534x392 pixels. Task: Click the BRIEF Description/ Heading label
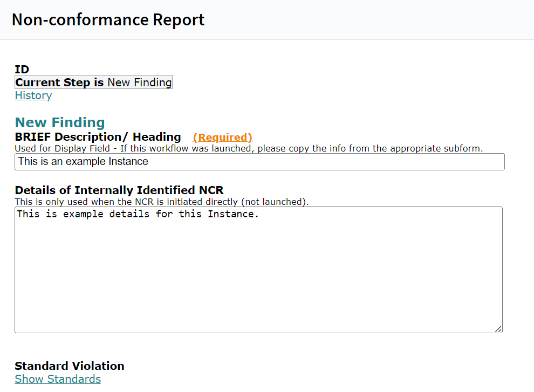(x=98, y=137)
